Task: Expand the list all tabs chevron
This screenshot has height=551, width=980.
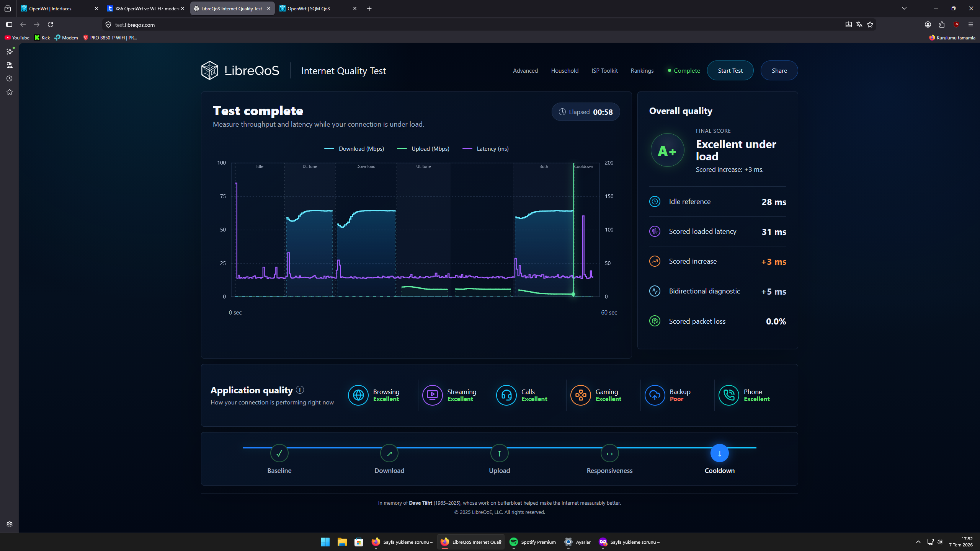Action: click(x=904, y=8)
